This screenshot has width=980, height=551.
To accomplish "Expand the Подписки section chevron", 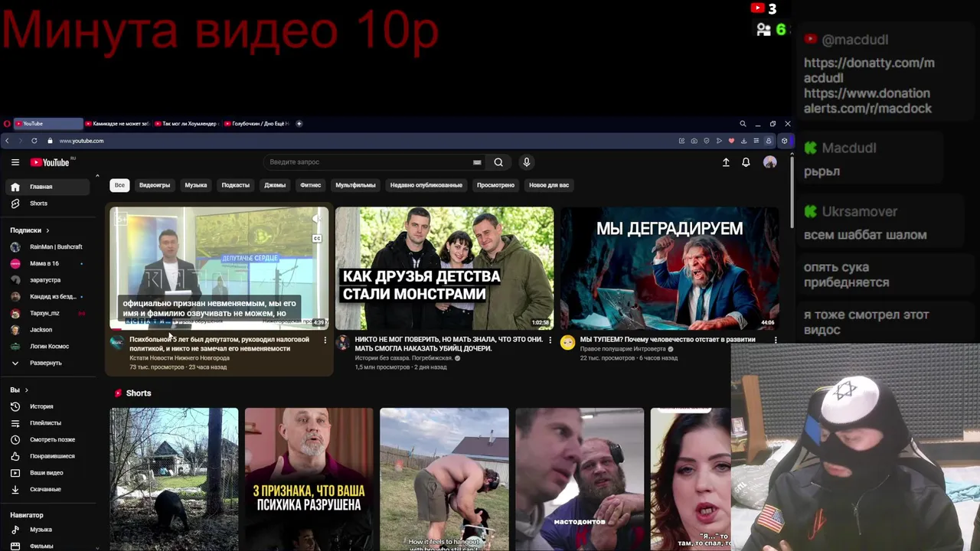I will click(x=47, y=230).
